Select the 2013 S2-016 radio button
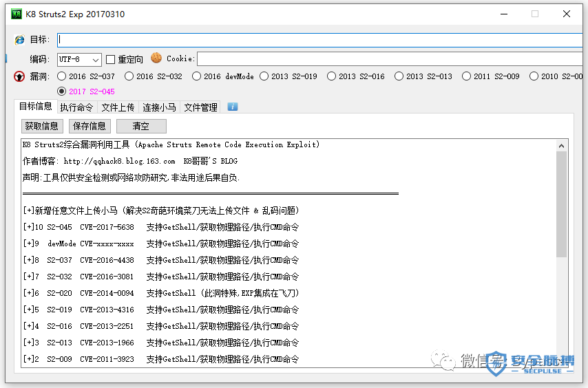The width and height of the screenshot is (588, 388). [331, 76]
